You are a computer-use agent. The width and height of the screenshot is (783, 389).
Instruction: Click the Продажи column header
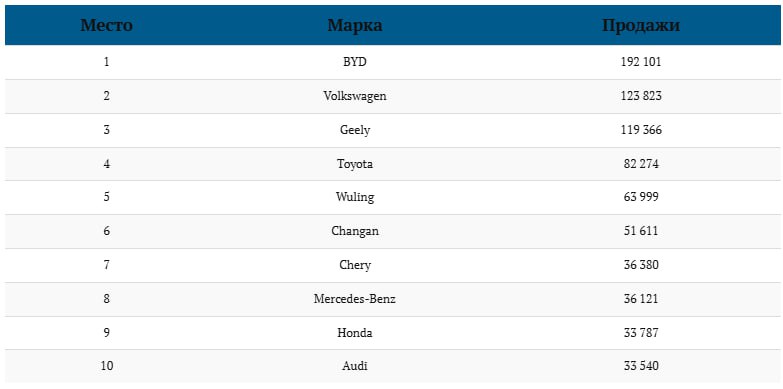pyautogui.click(x=641, y=25)
